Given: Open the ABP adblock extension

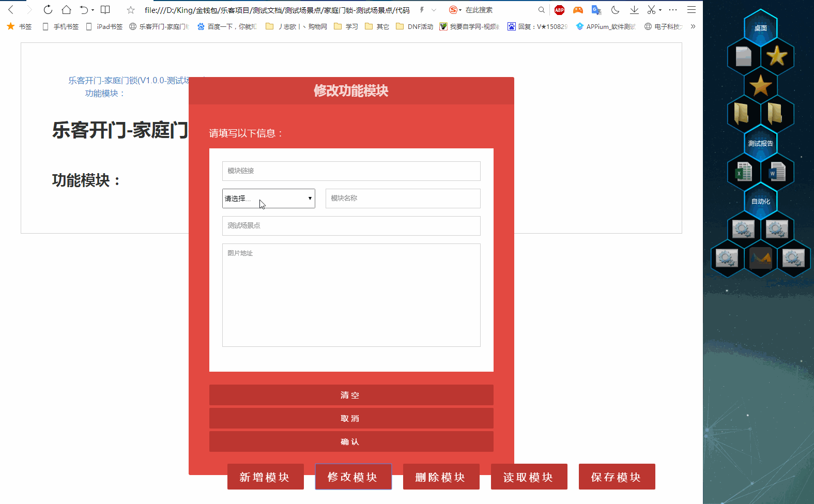Looking at the screenshot, I should coord(559,10).
